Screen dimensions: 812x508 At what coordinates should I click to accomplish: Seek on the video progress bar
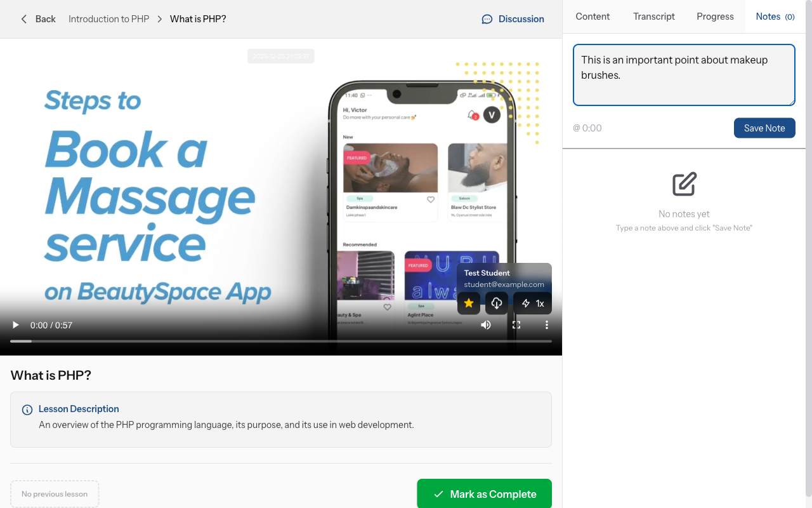(x=280, y=342)
